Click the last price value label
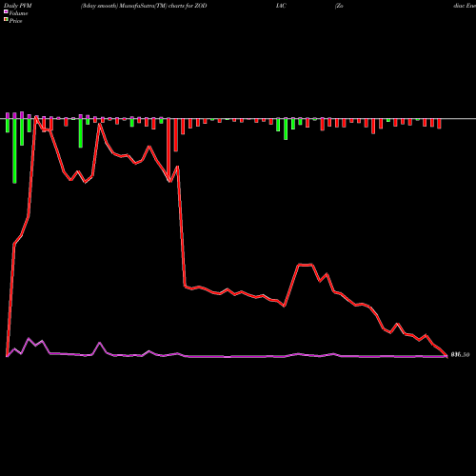 [x=460, y=355]
